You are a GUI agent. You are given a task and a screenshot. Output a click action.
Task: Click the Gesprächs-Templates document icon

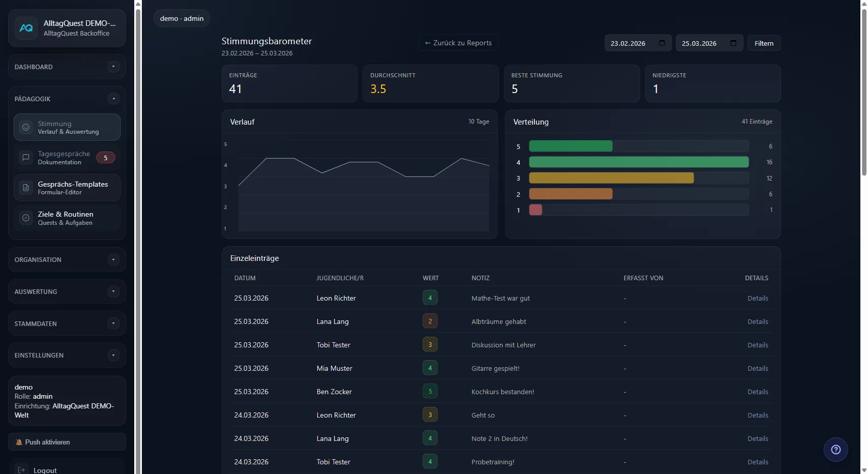[x=26, y=188]
